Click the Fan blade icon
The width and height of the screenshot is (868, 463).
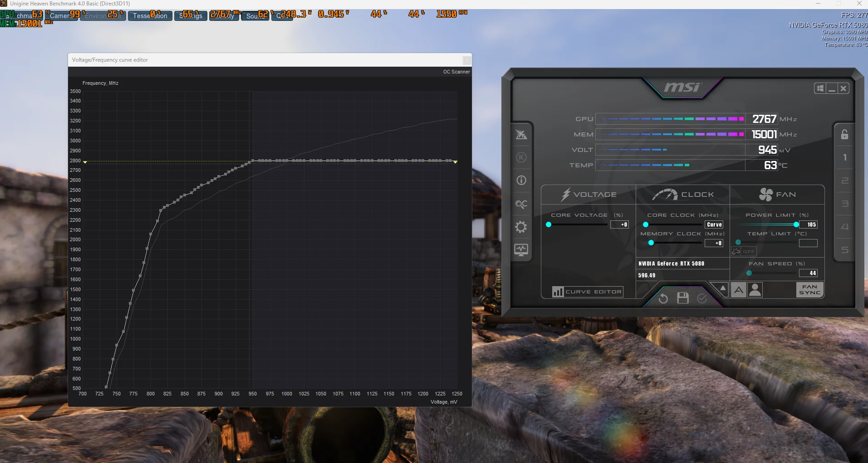click(766, 195)
